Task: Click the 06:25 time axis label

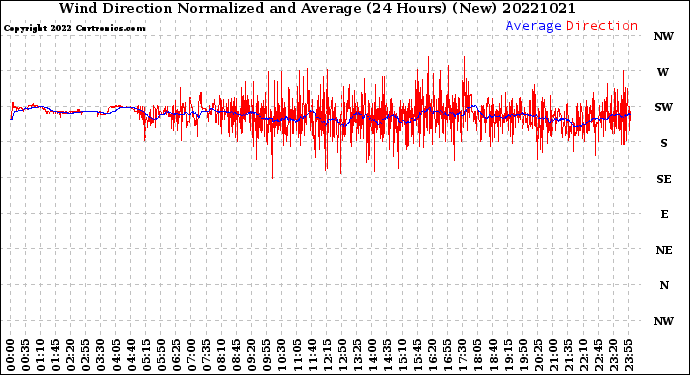Action: [176, 355]
